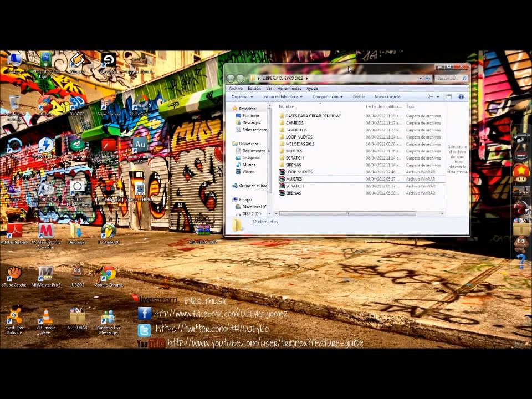Click the Grabar toolbar button
Image resolution: width=532 pixels, height=399 pixels.
[359, 96]
